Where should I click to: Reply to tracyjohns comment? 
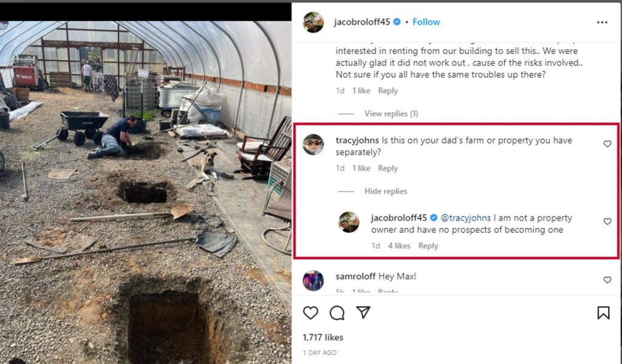click(x=388, y=168)
